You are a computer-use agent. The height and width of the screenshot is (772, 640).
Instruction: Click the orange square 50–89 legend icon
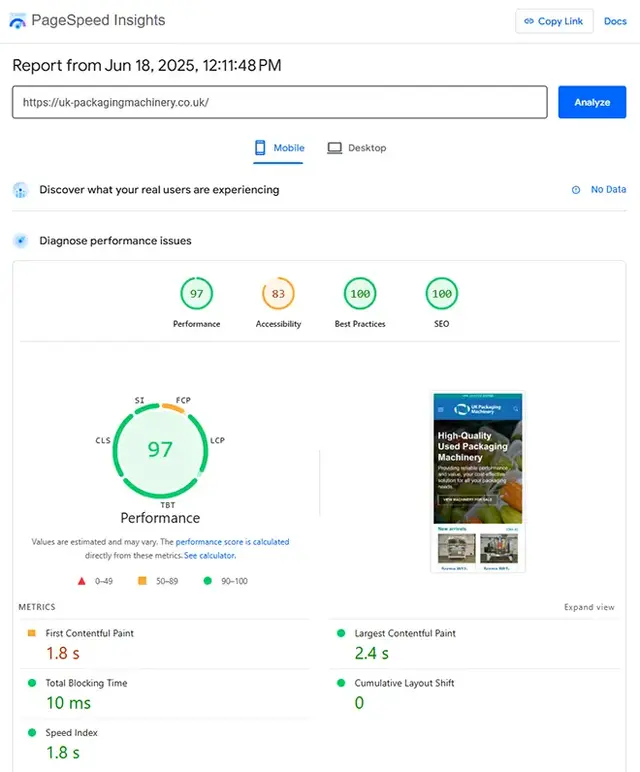point(142,580)
